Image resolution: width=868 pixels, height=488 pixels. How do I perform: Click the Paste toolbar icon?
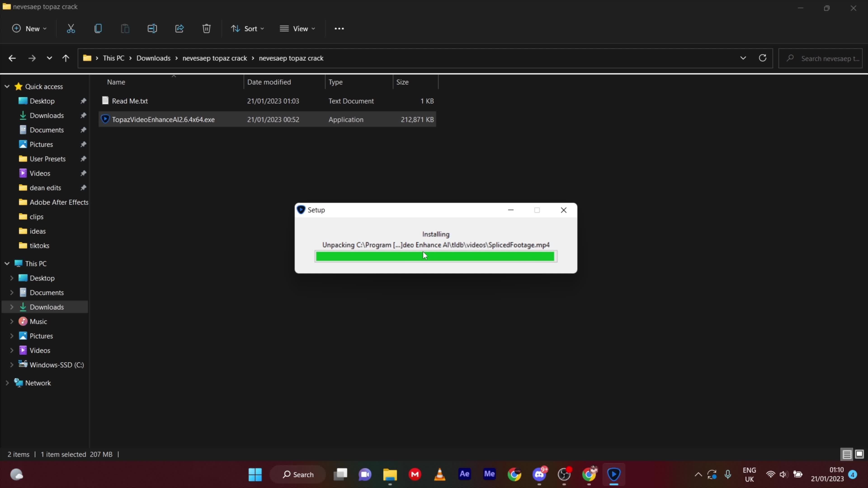(x=125, y=28)
